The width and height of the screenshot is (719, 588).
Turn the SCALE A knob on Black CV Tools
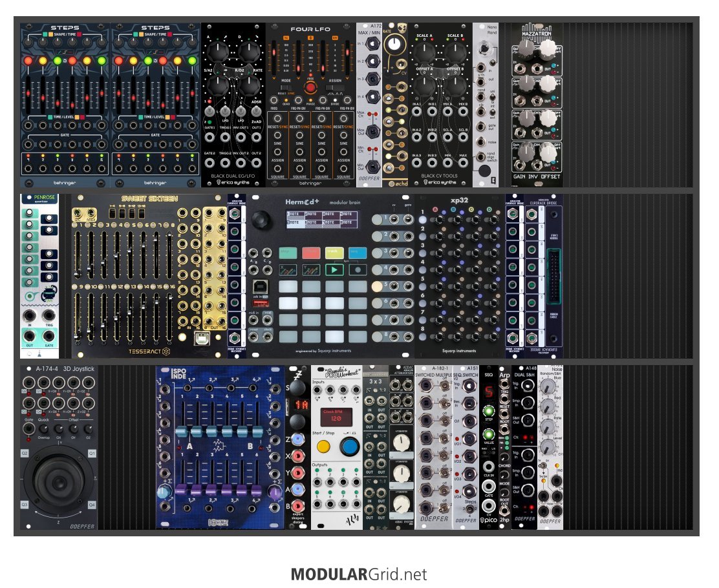point(424,53)
